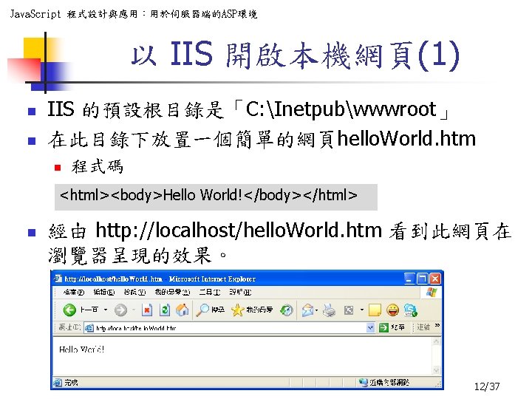The height and width of the screenshot is (399, 532).
Task: Click the JavaScript header line at top
Action: (133, 14)
